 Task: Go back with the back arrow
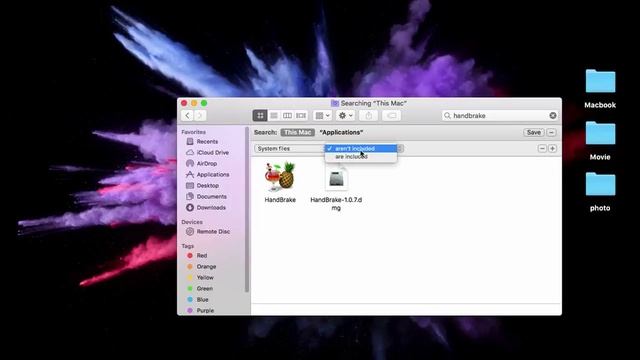pos(187,116)
